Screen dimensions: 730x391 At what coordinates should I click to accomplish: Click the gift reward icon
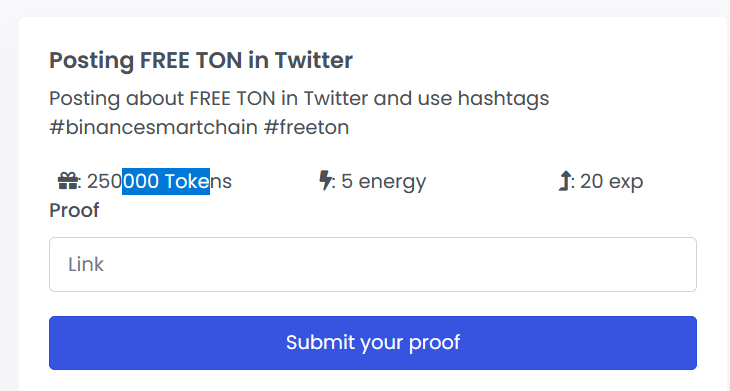[68, 181]
